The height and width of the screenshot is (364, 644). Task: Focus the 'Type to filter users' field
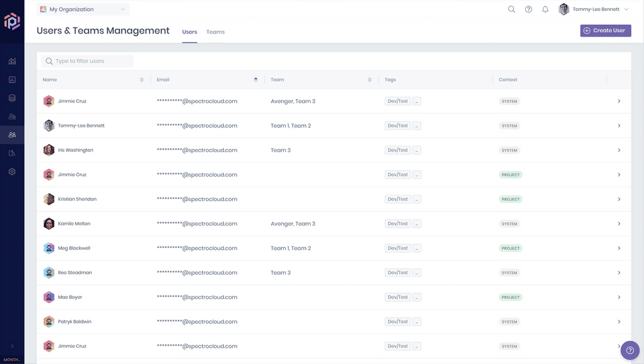pyautogui.click(x=87, y=61)
